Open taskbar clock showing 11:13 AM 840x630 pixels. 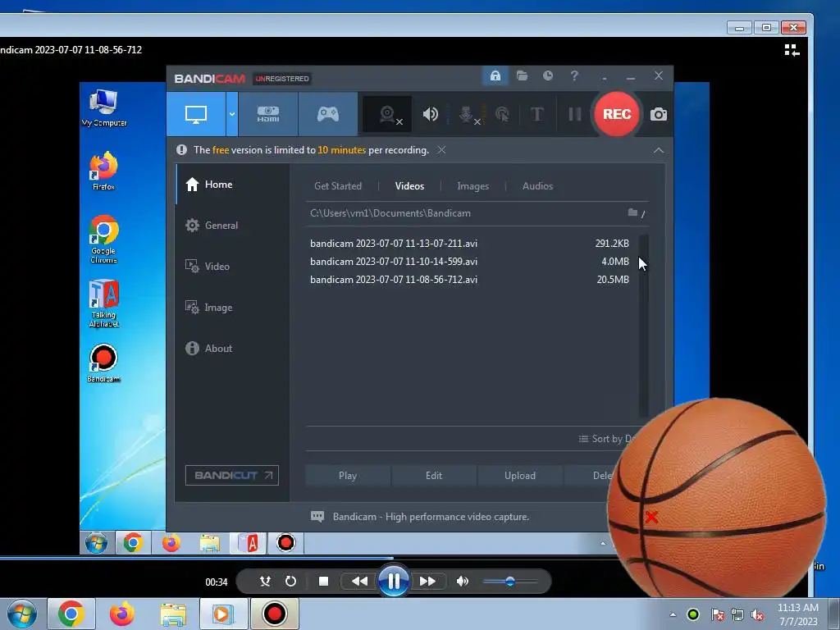coord(798,614)
